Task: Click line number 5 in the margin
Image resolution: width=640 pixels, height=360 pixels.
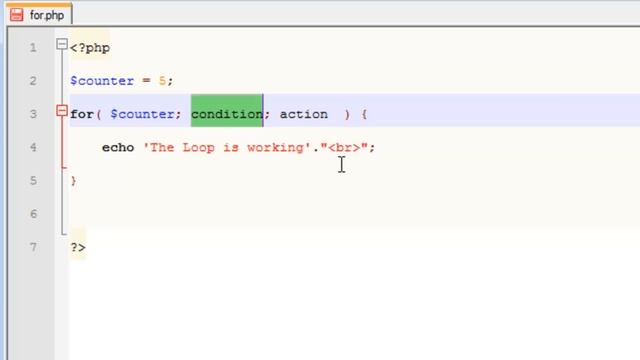Action: (x=33, y=181)
